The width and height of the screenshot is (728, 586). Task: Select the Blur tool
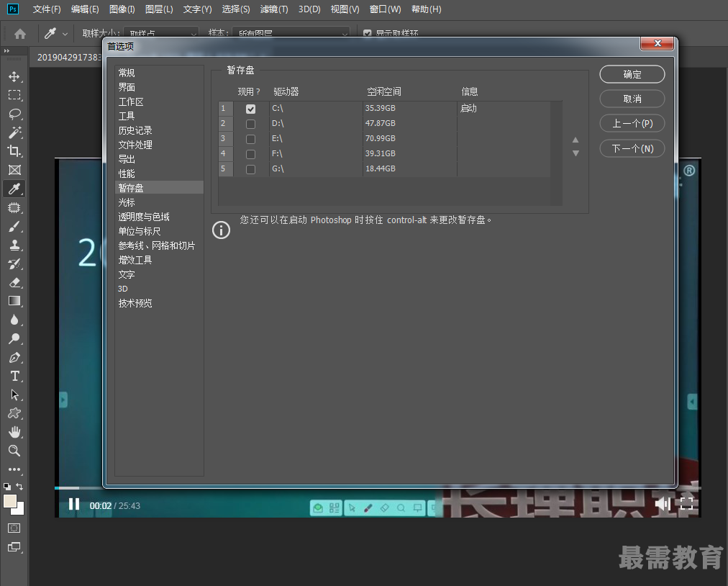pyautogui.click(x=14, y=320)
